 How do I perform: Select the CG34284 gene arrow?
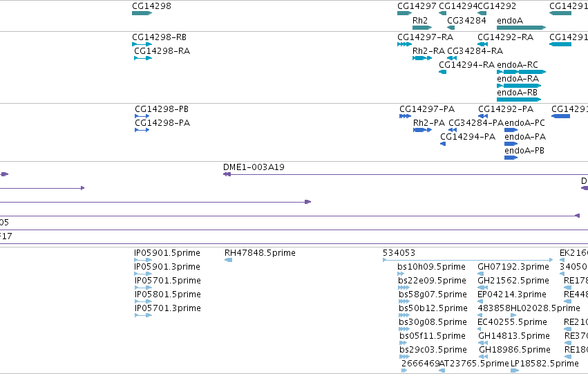[x=451, y=28]
